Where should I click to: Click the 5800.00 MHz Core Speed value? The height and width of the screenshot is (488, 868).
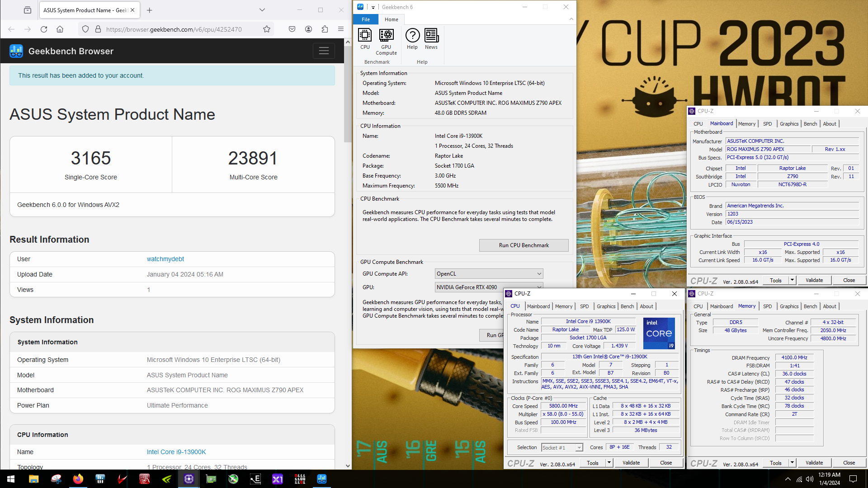pyautogui.click(x=563, y=406)
